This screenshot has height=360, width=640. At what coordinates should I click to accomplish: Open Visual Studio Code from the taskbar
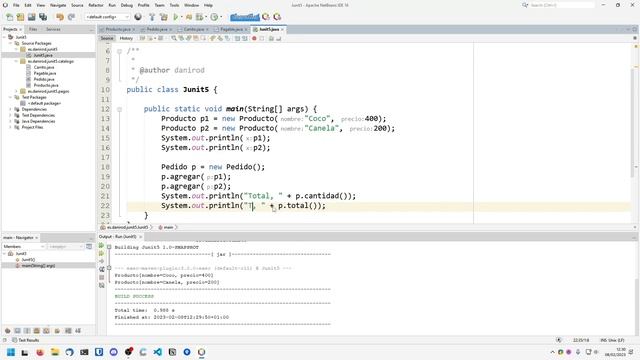158,352
